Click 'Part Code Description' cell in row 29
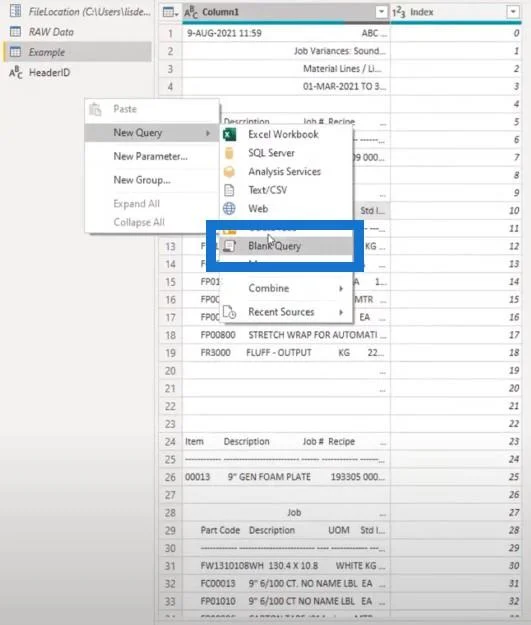The height and width of the screenshot is (625, 531). tap(286, 531)
